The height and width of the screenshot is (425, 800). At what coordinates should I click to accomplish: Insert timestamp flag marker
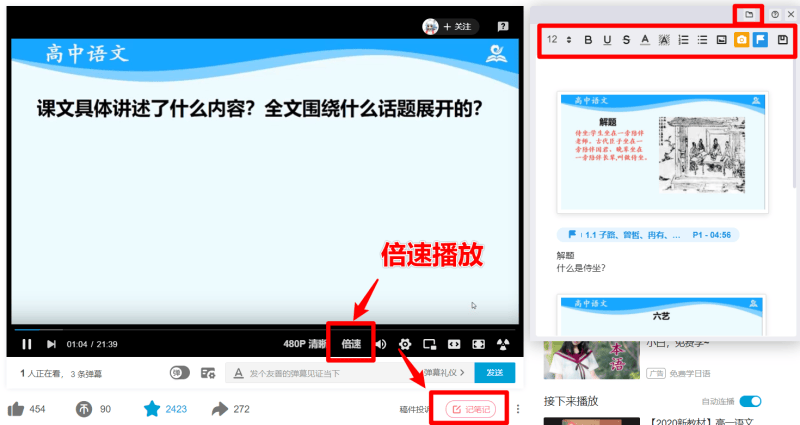[x=760, y=40]
